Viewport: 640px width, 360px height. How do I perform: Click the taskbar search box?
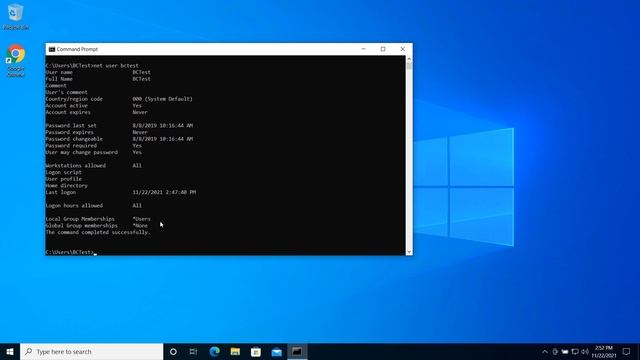[x=91, y=351]
